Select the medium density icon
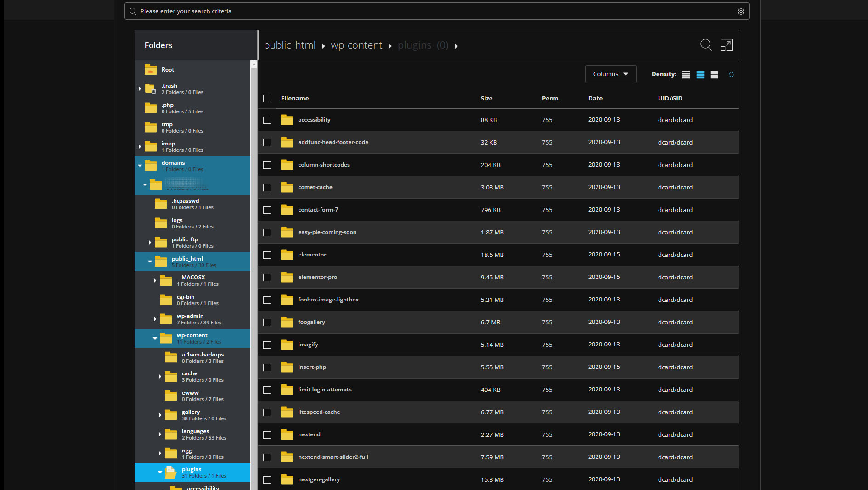 coord(700,75)
